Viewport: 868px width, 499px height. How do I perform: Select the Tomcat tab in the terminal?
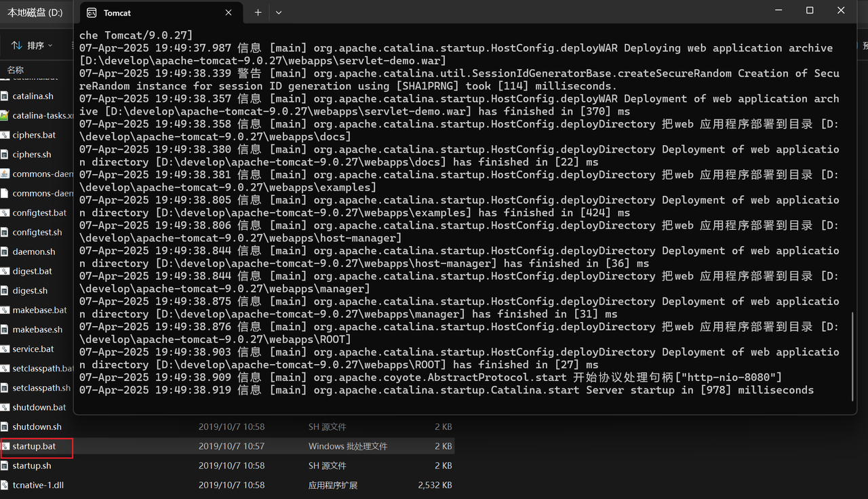[x=160, y=13]
